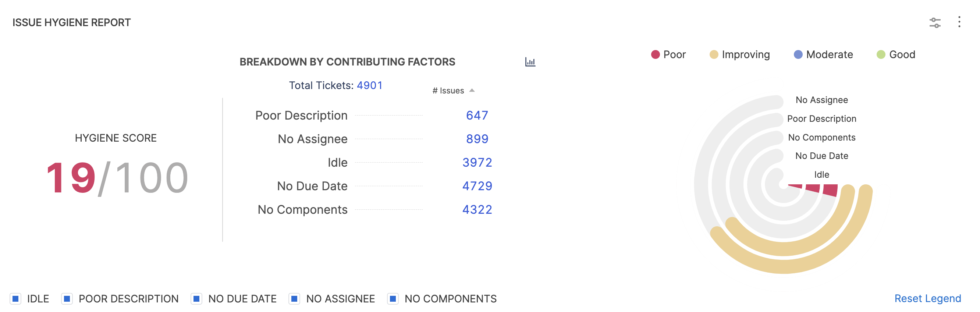The height and width of the screenshot is (312, 980).
Task: Uncheck the POOR DESCRIPTION checkbox
Action: click(x=67, y=299)
